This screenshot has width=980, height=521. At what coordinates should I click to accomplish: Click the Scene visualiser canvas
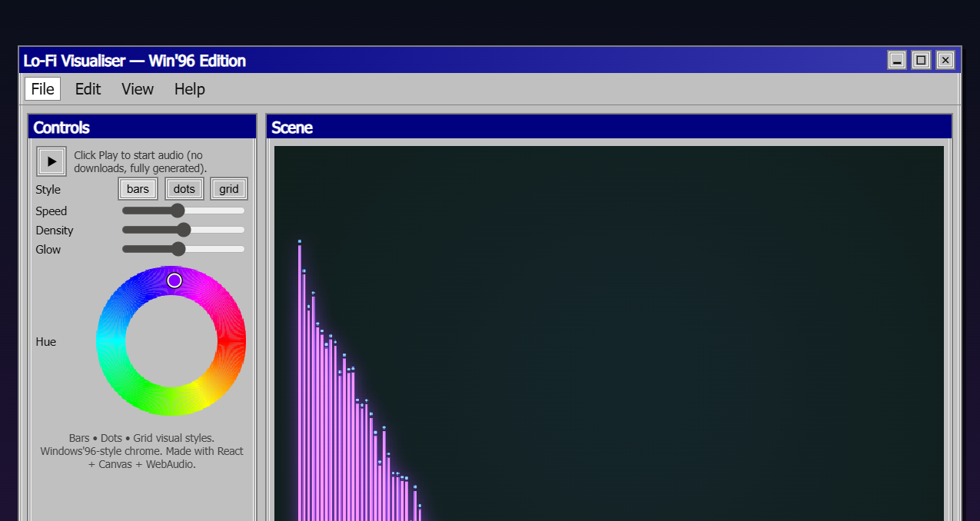(x=609, y=334)
